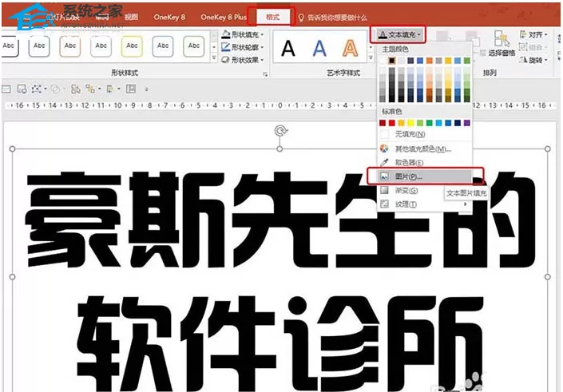Viewport: 563px width, 392px height.
Task: Click the text fill A icon
Action: [383, 35]
